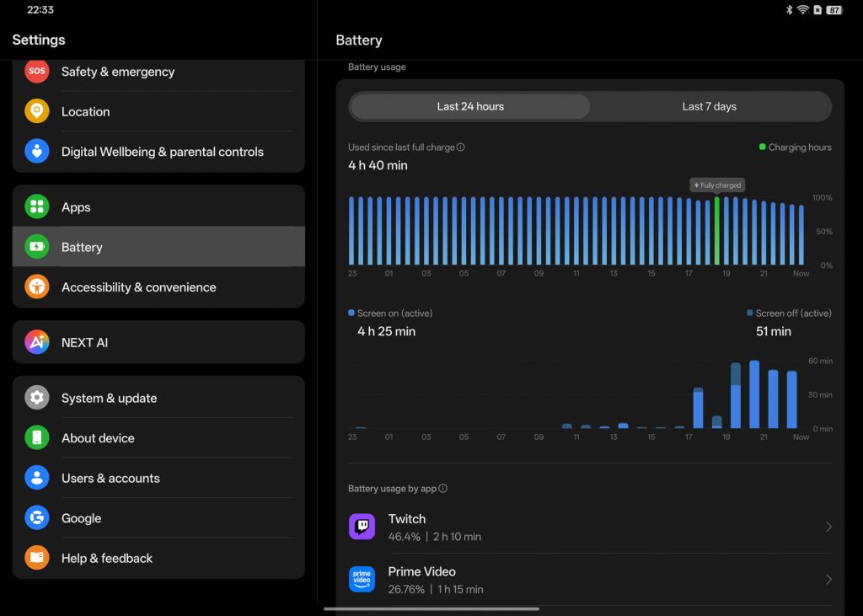The height and width of the screenshot is (616, 863).
Task: Tap the NEXT AI colorful icon
Action: coord(36,342)
